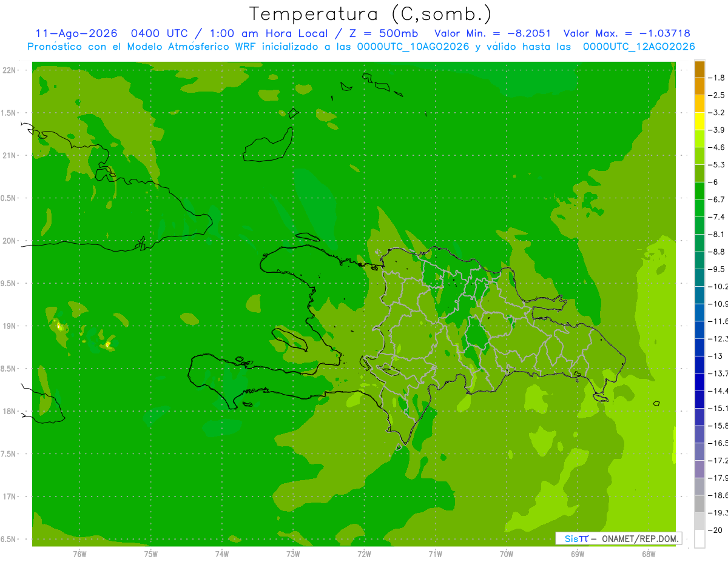Click valid-until time "0000UTC_12AGO2026"
Screen dimensions: 728x562
tap(638, 47)
